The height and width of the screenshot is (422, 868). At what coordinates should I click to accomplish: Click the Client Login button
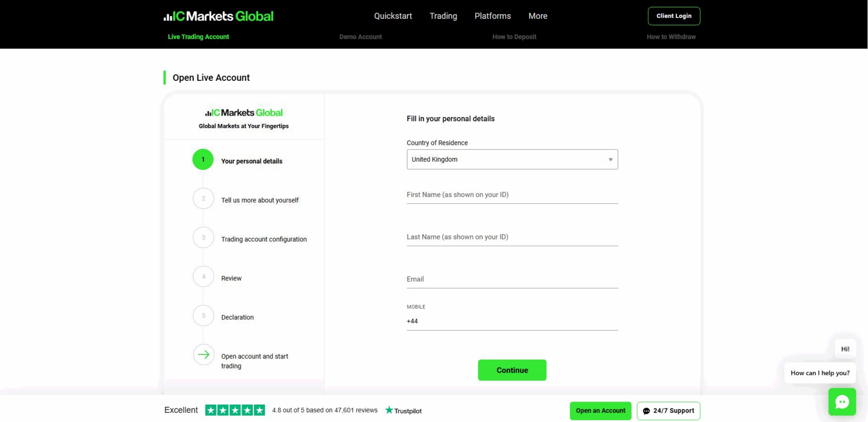(674, 16)
